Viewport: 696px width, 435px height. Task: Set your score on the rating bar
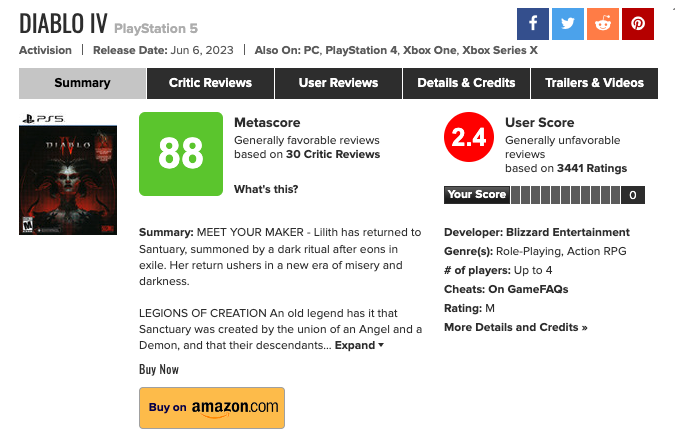(x=566, y=195)
